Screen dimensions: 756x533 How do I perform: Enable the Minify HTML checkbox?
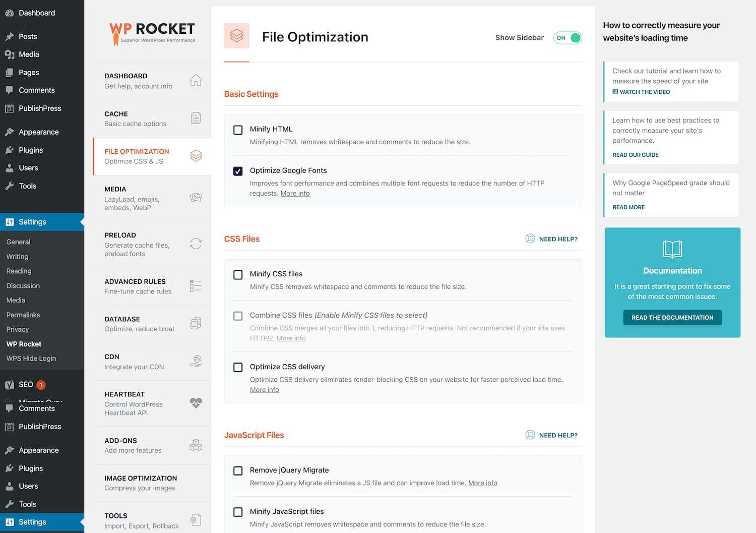[237, 130]
